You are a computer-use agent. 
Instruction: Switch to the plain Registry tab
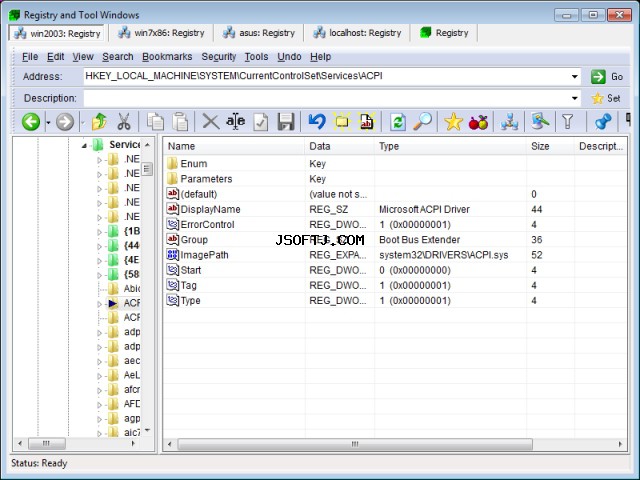[x=444, y=33]
